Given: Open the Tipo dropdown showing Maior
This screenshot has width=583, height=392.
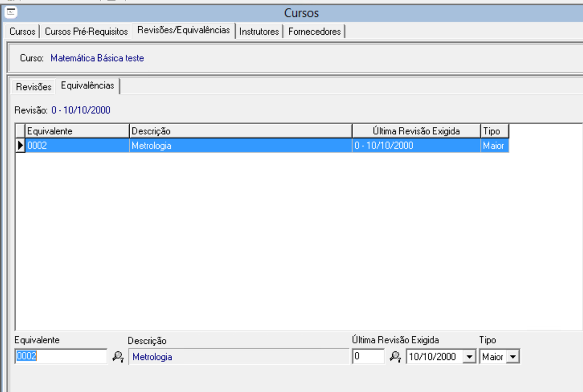Looking at the screenshot, I should [513, 357].
